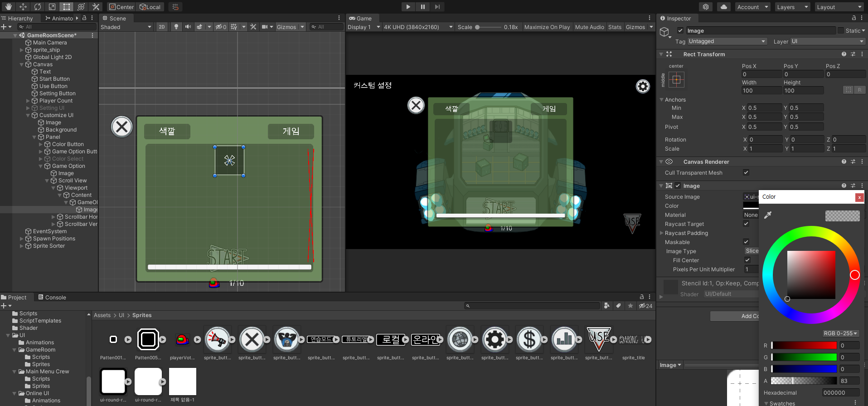
Task: Uncheck the Raycast Target checkbox
Action: (746, 224)
